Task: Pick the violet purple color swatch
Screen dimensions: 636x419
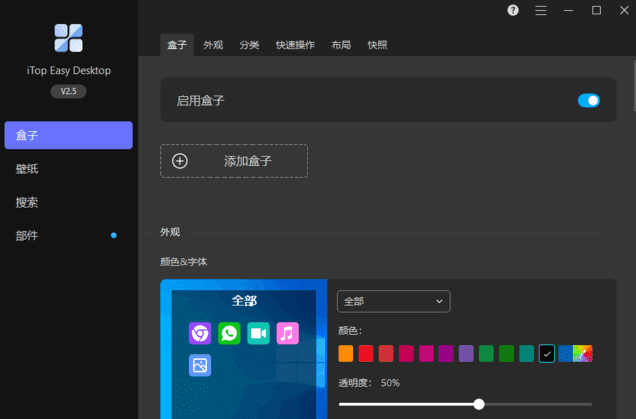Action: (466, 353)
